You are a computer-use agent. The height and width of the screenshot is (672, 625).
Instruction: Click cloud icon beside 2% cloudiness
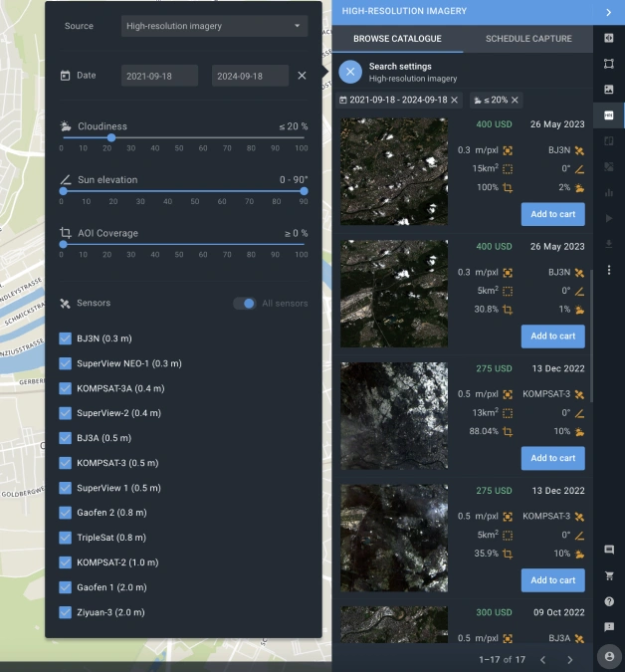click(579, 188)
